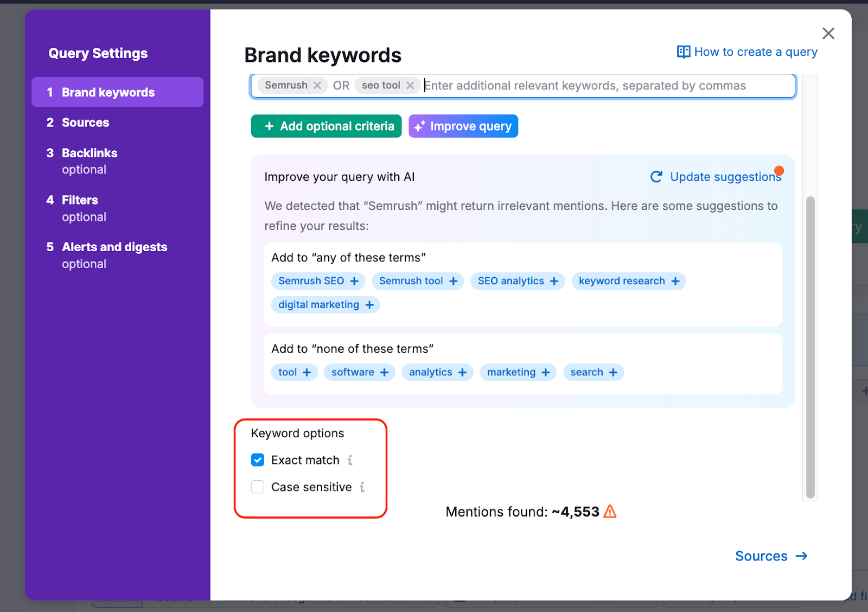Click the book icon beside How to create a query

[x=684, y=52]
